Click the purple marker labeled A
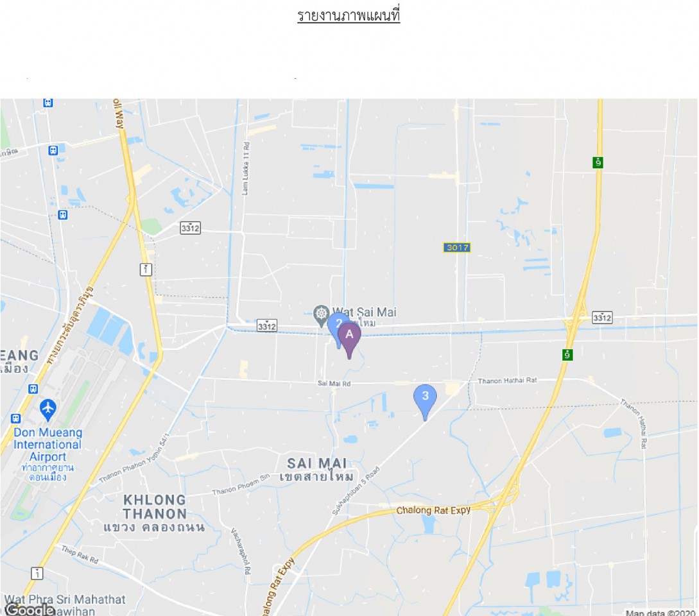699x616 pixels. click(x=349, y=339)
